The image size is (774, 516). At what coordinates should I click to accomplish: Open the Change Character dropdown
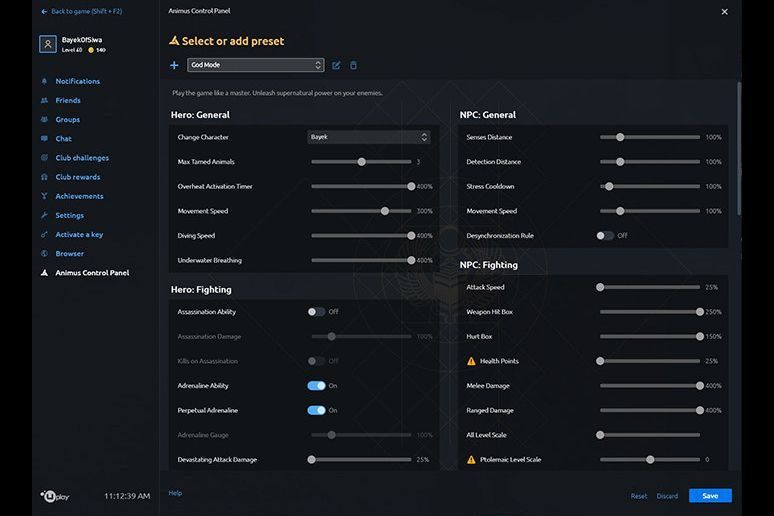pos(369,137)
